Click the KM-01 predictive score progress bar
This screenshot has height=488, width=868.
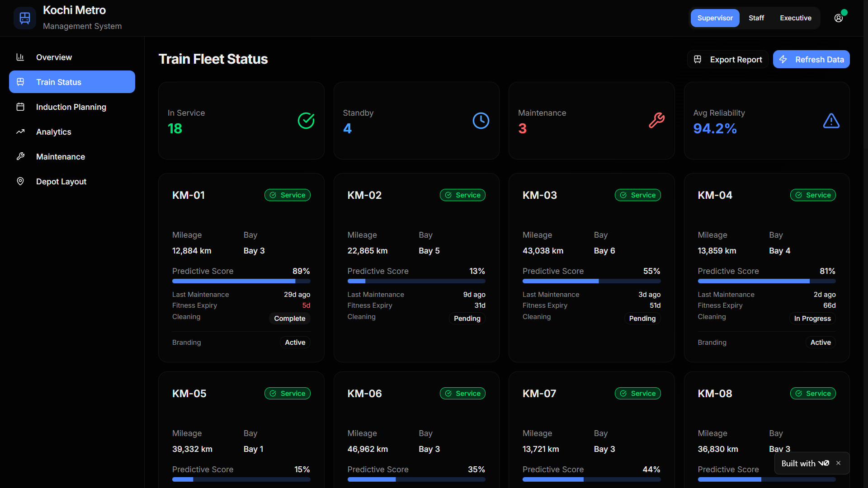(241, 281)
